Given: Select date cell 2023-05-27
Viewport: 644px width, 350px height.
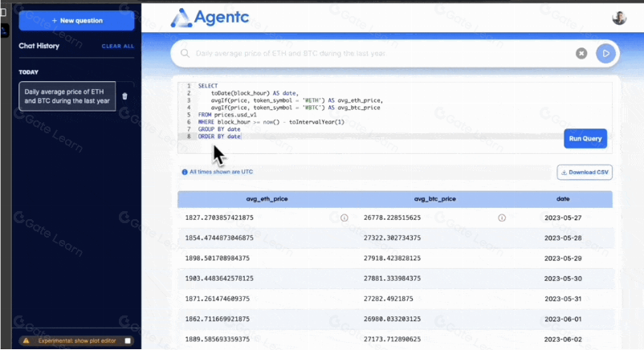Looking at the screenshot, I should [563, 218].
